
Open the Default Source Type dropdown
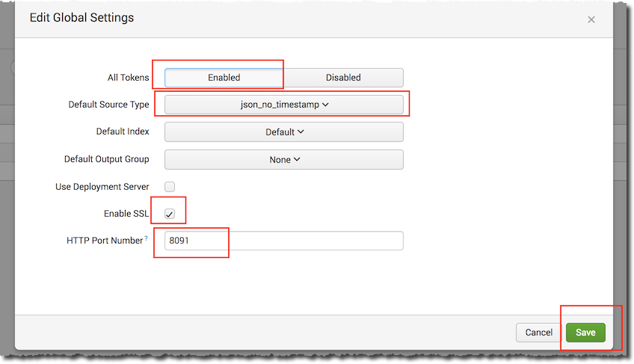point(284,105)
